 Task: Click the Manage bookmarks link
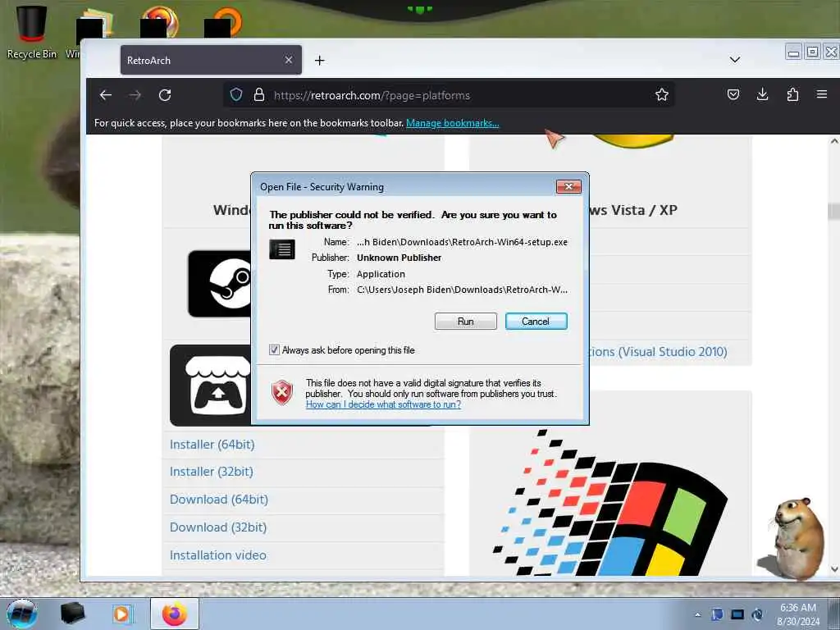point(452,123)
